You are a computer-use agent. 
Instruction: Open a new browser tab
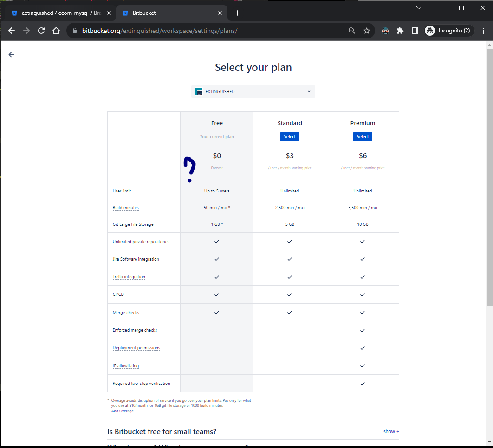238,13
